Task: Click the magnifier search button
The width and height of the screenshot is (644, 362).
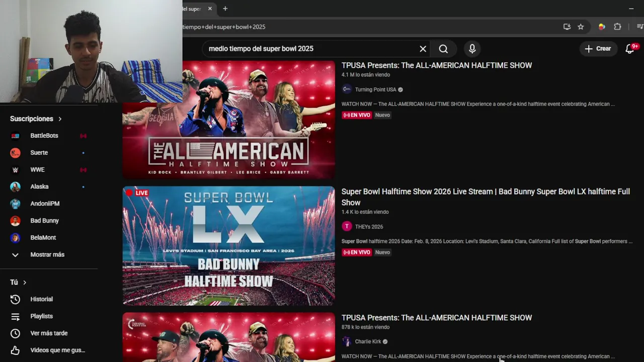Action: click(443, 49)
